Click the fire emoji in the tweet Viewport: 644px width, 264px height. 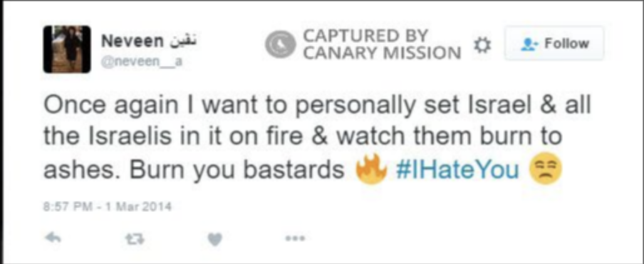(371, 169)
